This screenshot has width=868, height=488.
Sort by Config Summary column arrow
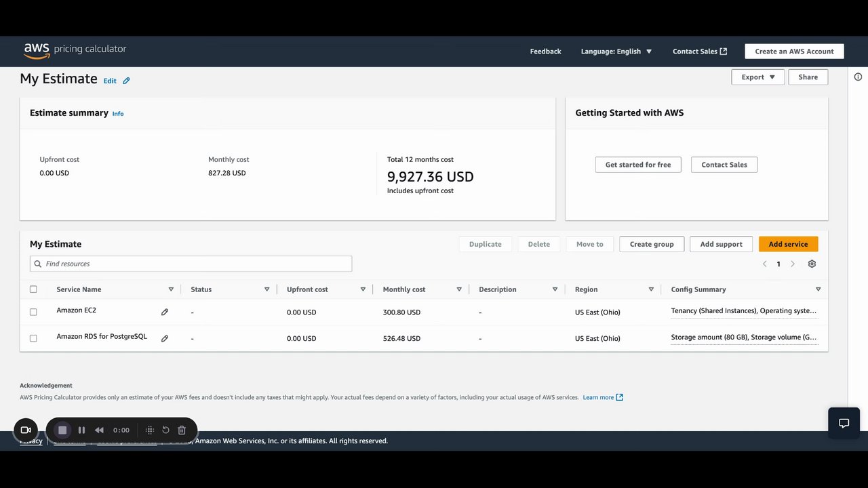(x=818, y=289)
